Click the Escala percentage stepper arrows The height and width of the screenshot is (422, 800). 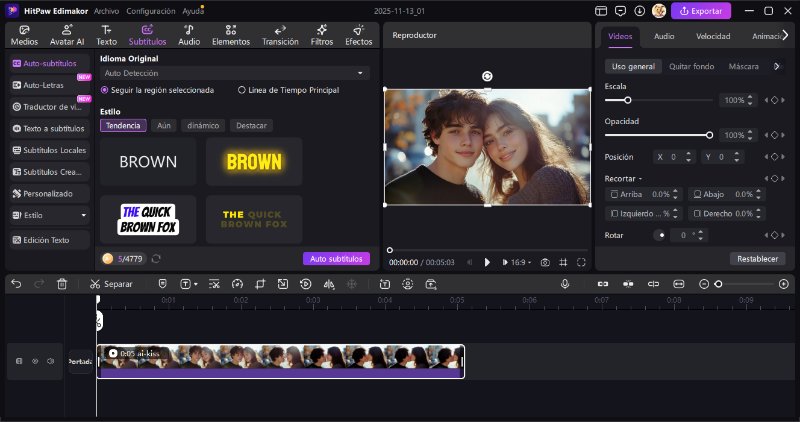[x=750, y=100]
